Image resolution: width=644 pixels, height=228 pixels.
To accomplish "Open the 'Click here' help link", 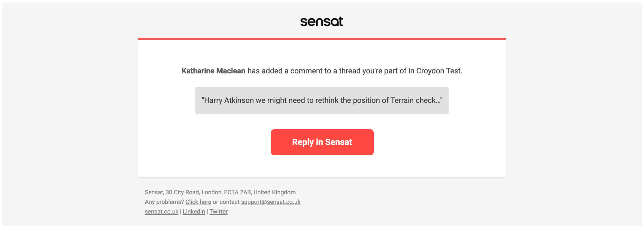I will point(198,202).
